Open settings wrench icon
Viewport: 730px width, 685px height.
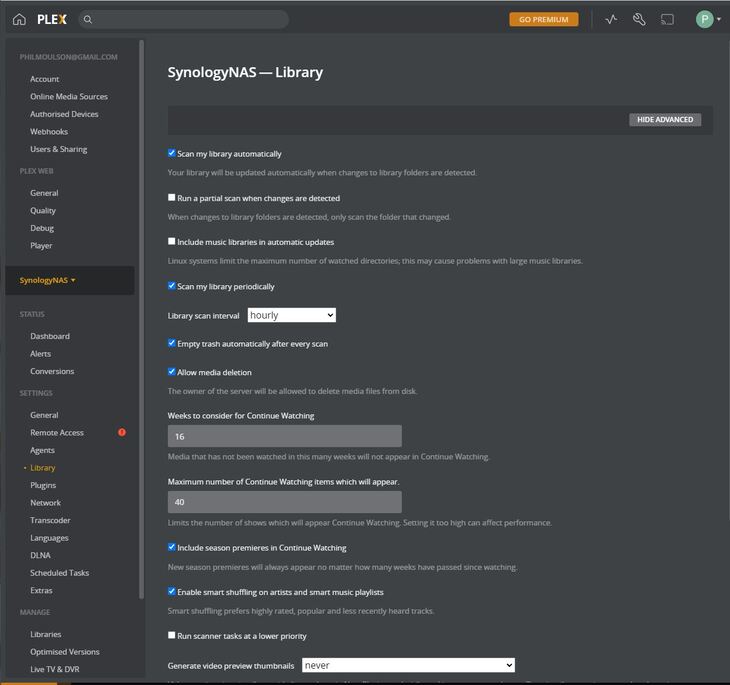click(x=639, y=19)
